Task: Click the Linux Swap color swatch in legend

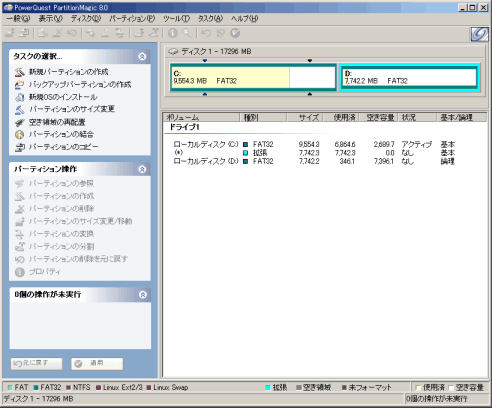Action: [x=149, y=388]
